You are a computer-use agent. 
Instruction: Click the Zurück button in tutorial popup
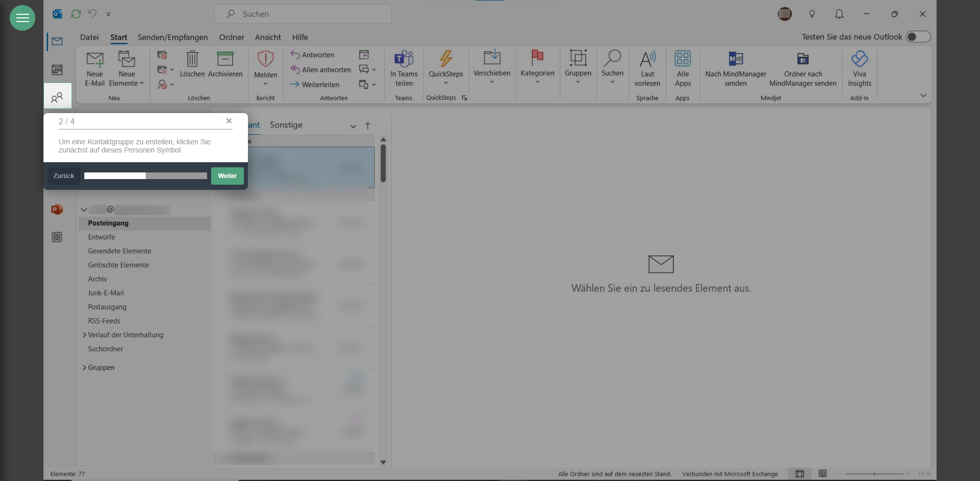(64, 176)
